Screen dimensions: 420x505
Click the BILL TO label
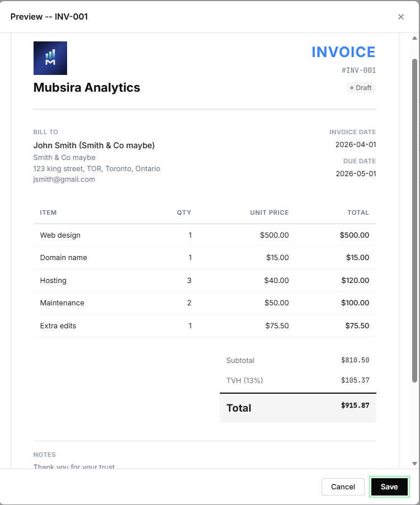click(46, 132)
